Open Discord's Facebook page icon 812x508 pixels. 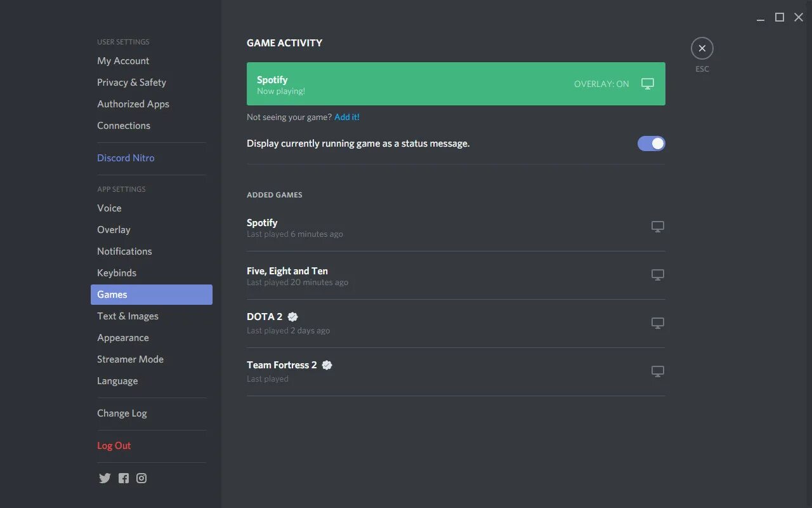124,478
